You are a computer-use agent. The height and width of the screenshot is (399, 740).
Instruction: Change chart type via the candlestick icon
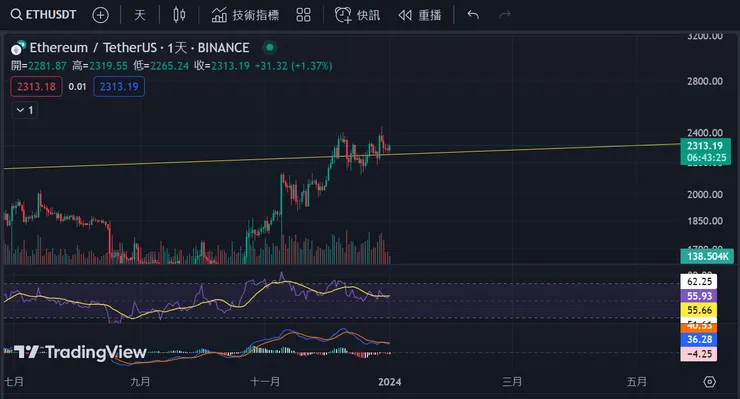179,15
